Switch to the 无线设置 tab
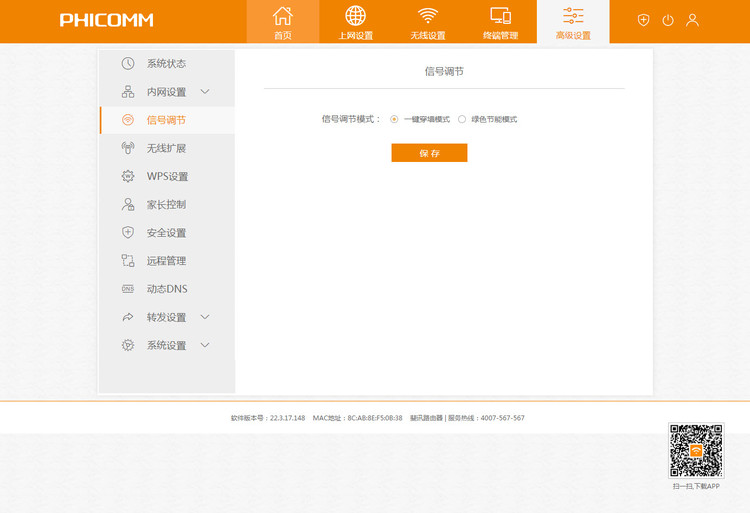 428,22
